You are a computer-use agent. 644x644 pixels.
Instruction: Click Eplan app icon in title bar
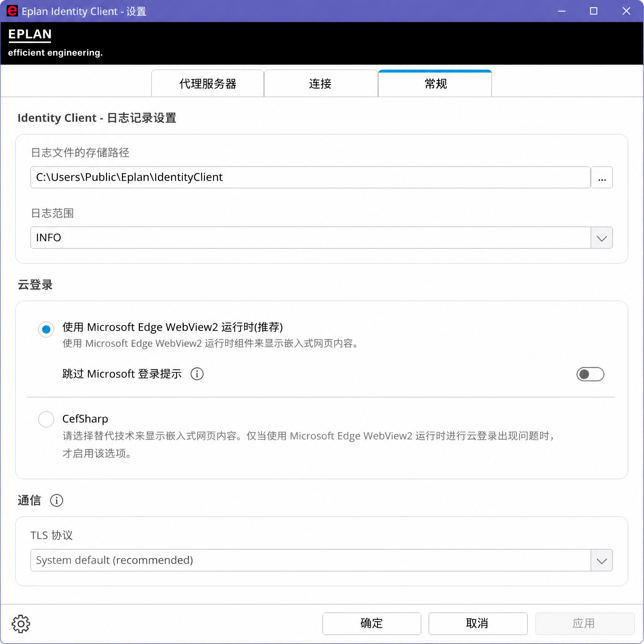12,11
